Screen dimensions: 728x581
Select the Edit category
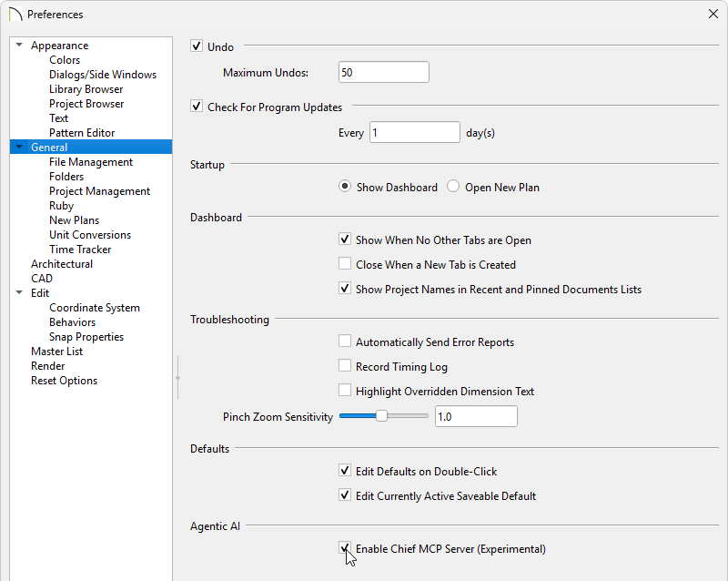point(40,293)
